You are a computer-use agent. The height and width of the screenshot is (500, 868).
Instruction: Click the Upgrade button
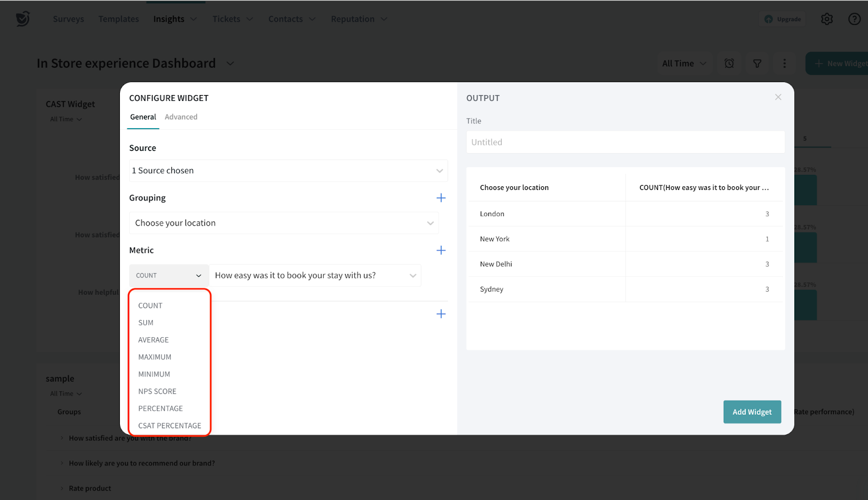pyautogui.click(x=782, y=19)
